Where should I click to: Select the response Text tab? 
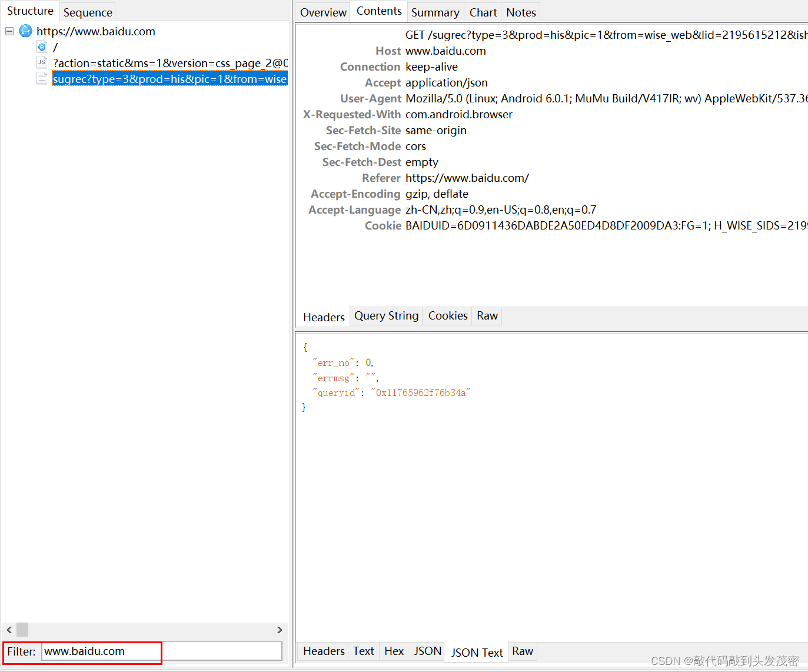[364, 651]
